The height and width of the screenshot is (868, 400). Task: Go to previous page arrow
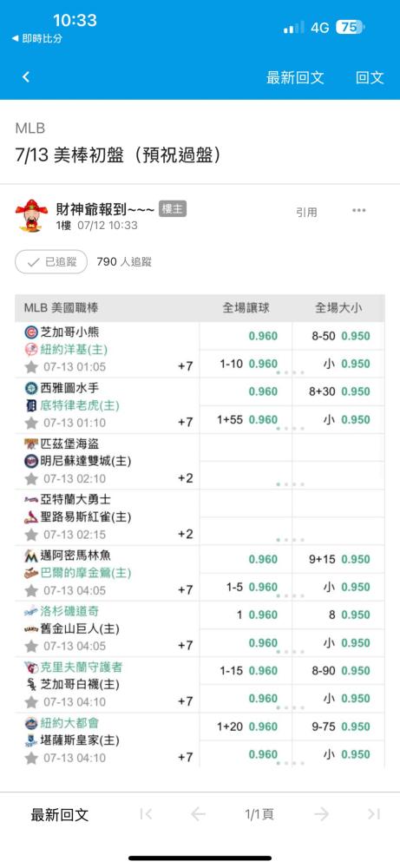tap(198, 814)
